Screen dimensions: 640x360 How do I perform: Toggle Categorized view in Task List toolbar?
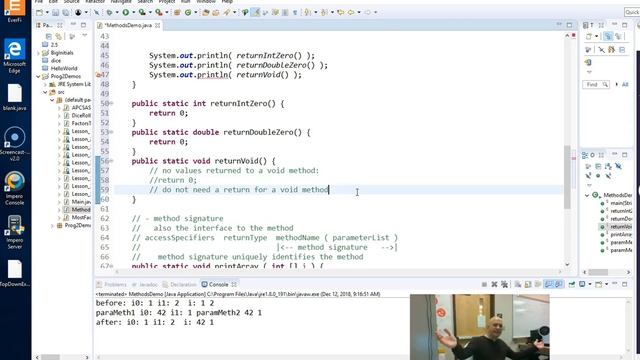pyautogui.click(x=608, y=36)
